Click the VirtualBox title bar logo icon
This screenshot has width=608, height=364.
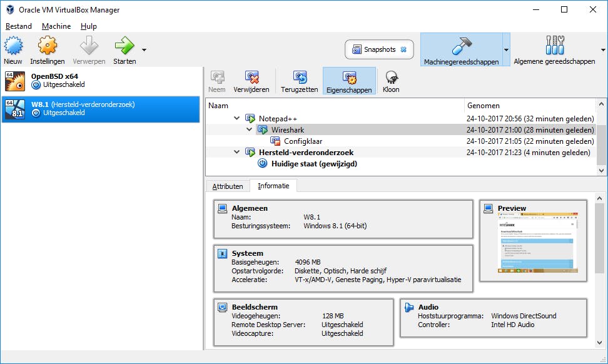pos(11,9)
